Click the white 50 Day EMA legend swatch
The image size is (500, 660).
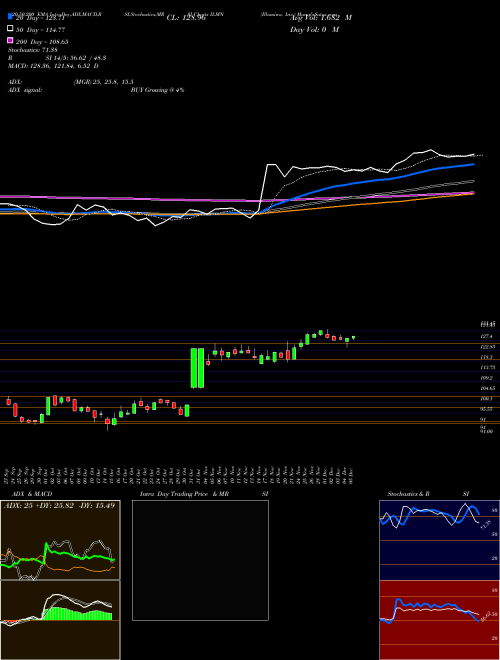pos(10,29)
